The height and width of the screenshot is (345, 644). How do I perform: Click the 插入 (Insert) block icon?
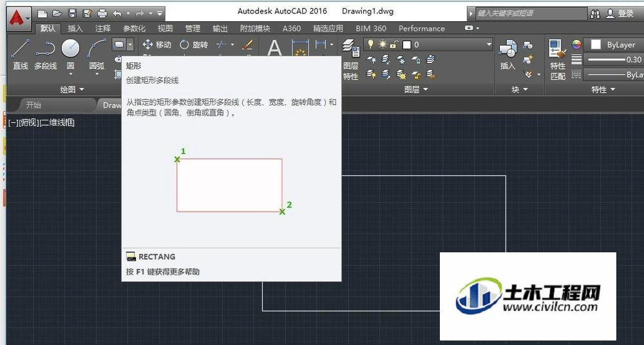click(x=508, y=55)
